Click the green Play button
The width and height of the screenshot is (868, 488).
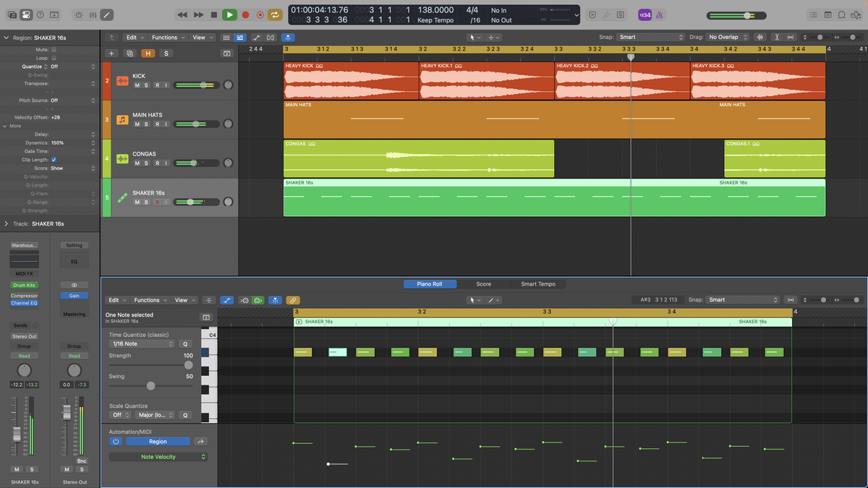(x=229, y=14)
